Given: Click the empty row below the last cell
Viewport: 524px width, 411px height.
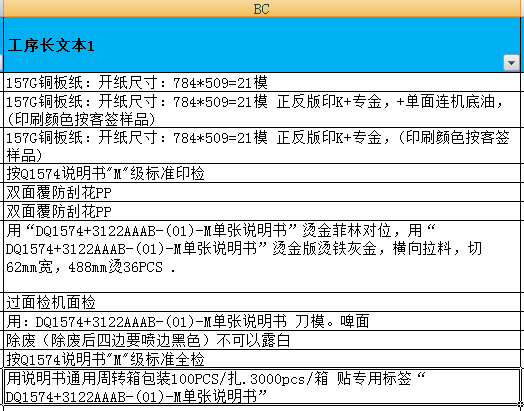Looking at the screenshot, I should tap(262, 409).
